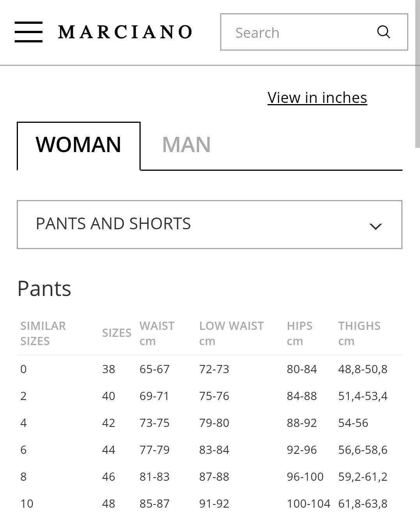Click the WAIST cm column header
This screenshot has height=517, width=420.
[x=157, y=333]
